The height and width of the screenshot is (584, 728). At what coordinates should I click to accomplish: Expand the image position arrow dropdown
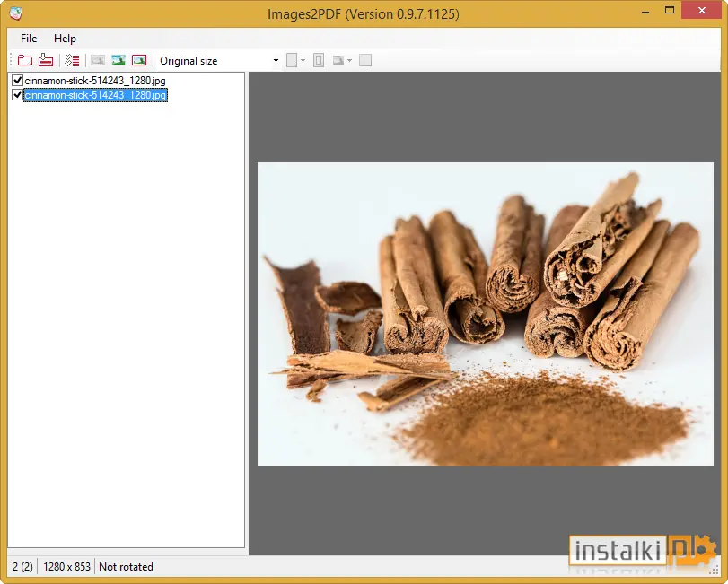point(349,61)
